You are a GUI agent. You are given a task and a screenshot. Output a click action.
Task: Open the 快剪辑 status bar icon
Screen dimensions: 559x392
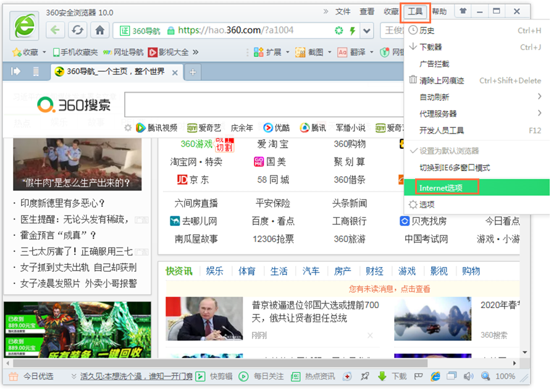point(200,376)
